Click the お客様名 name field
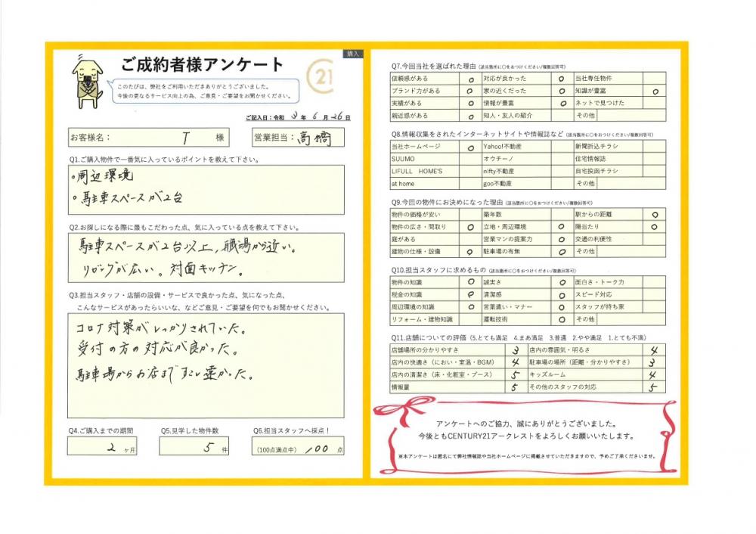756x534 pixels. (159, 138)
